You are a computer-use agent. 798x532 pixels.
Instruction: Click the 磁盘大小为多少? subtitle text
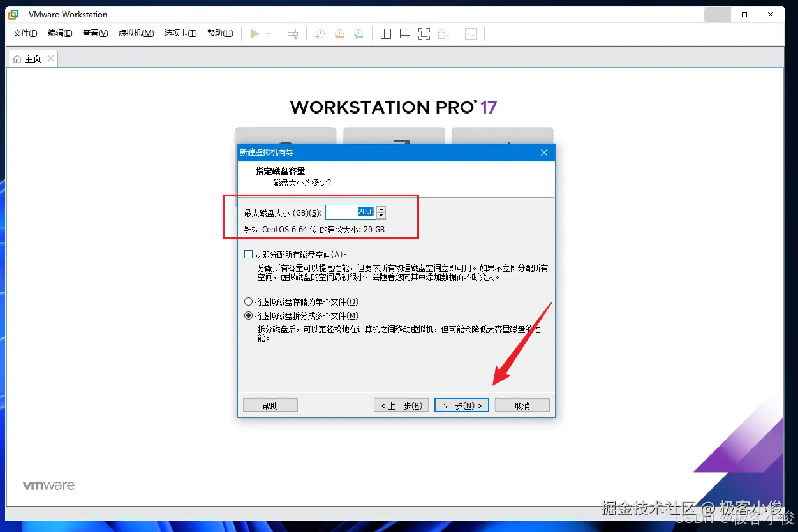coord(302,182)
